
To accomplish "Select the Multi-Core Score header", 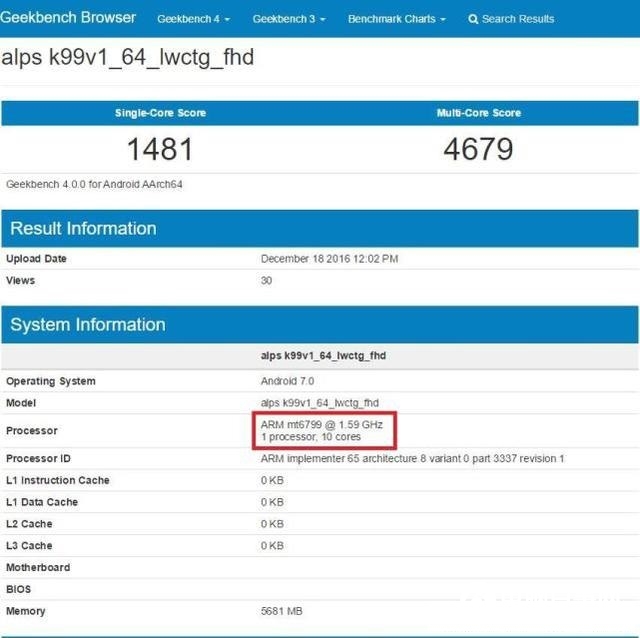I will click(x=478, y=113).
